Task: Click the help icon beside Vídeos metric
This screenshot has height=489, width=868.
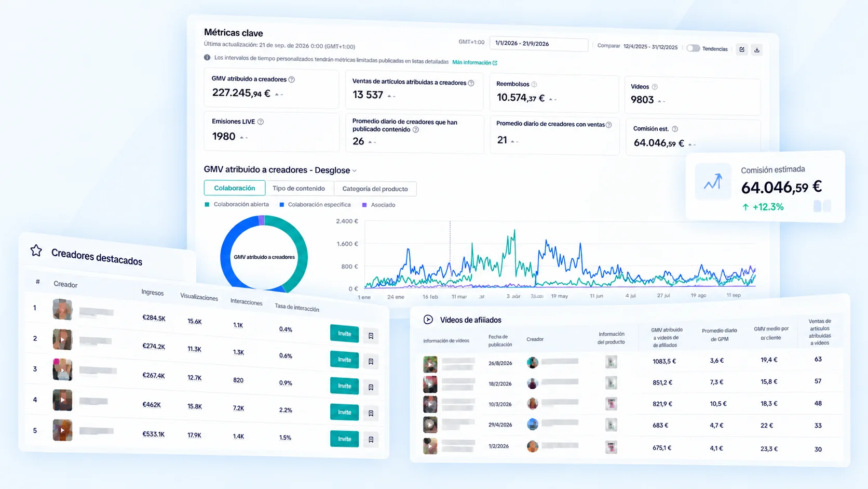Action: pyautogui.click(x=655, y=87)
